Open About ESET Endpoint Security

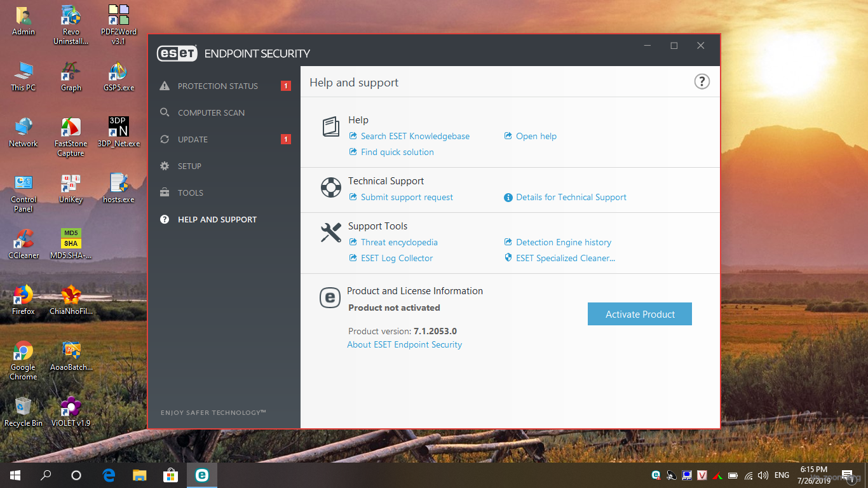pyautogui.click(x=404, y=345)
